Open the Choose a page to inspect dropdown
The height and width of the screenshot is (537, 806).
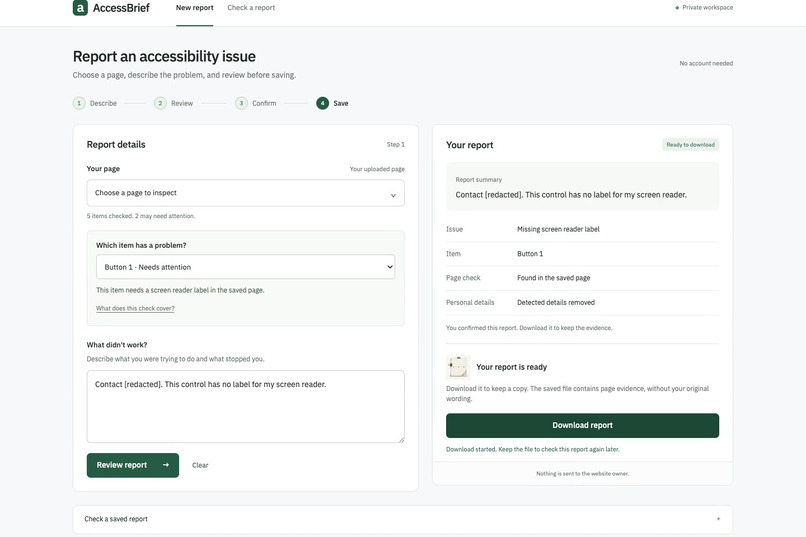tap(245, 193)
